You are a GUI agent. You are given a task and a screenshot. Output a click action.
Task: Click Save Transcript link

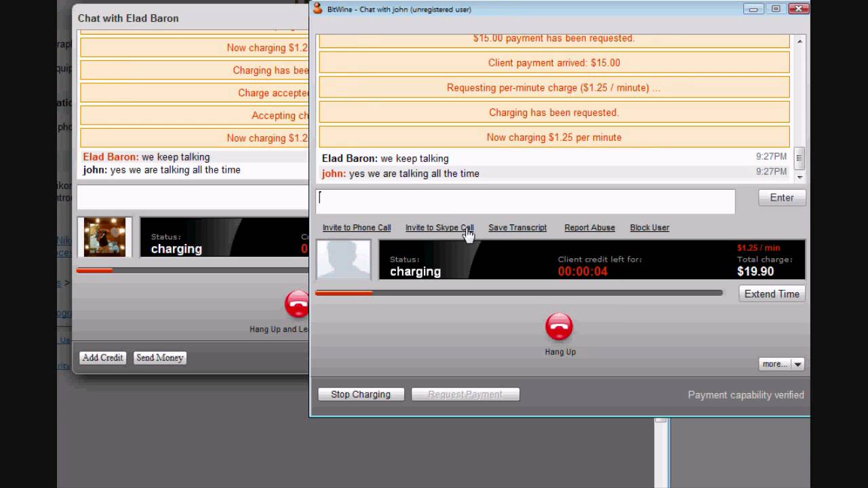click(517, 228)
